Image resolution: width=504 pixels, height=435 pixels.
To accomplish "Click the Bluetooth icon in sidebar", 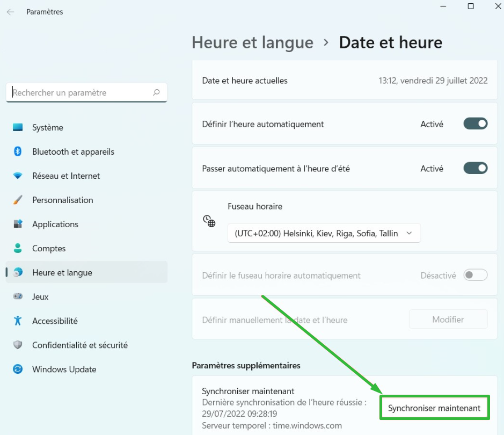I will [x=18, y=151].
